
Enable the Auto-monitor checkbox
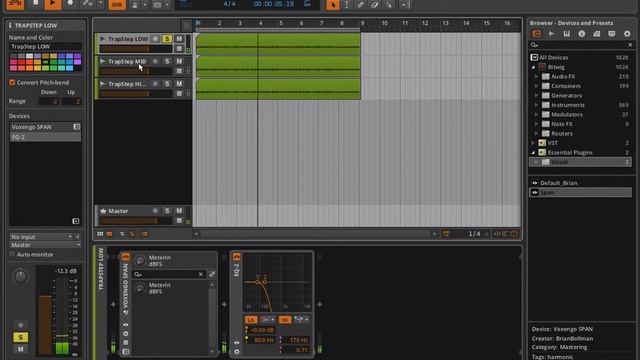point(12,254)
